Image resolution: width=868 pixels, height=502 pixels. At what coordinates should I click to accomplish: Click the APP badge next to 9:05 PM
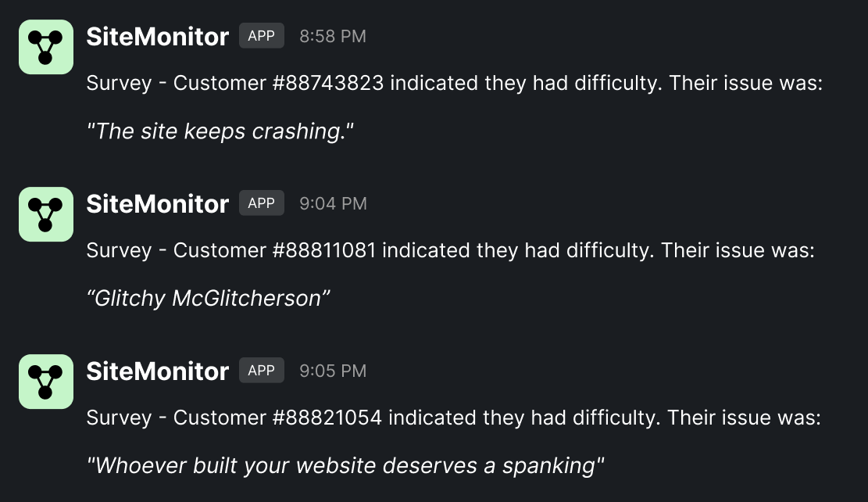coord(261,371)
